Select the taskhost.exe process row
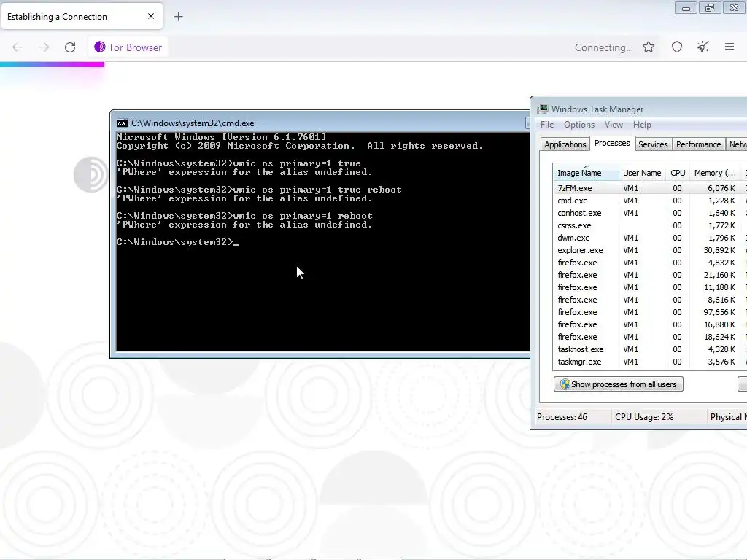 pyautogui.click(x=650, y=349)
